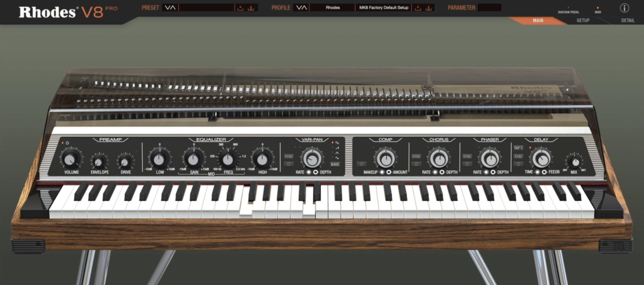Click the Phaser main knob
Image resolution: width=644 pixels, height=285 pixels.
point(490,159)
